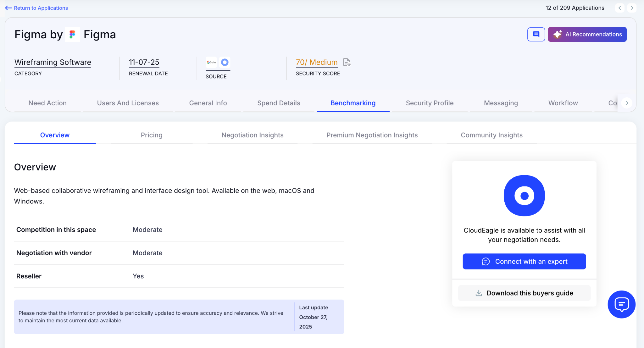Image resolution: width=644 pixels, height=348 pixels.
Task: Click the Figma logo icon in title
Action: (72, 34)
